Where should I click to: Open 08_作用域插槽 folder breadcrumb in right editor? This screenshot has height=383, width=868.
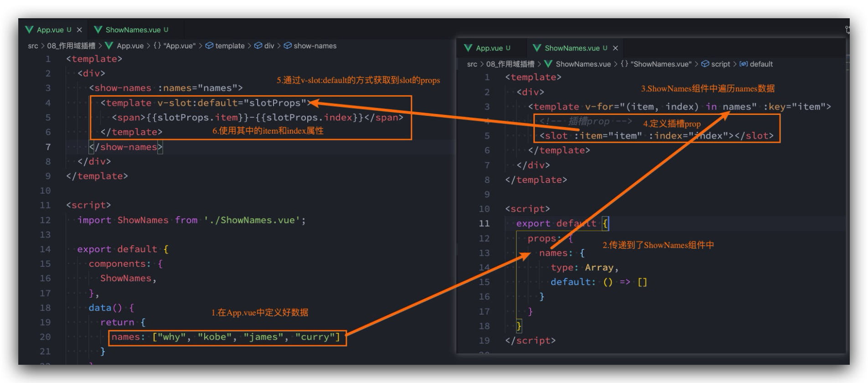[510, 64]
